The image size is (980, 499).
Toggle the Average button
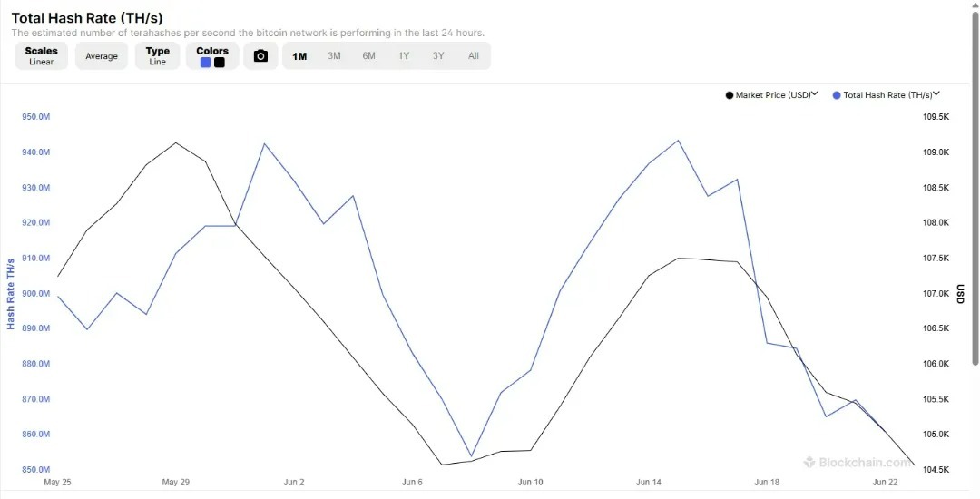(x=102, y=56)
